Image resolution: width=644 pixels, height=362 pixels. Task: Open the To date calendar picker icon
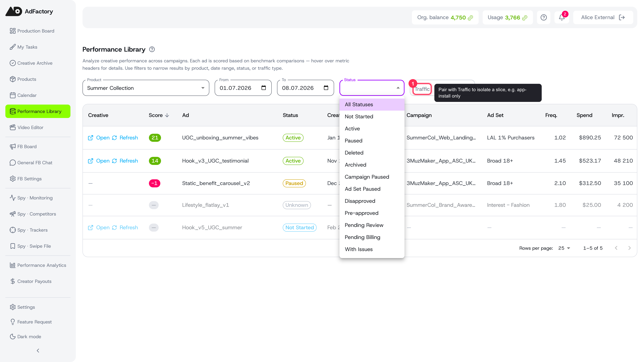[x=326, y=88]
